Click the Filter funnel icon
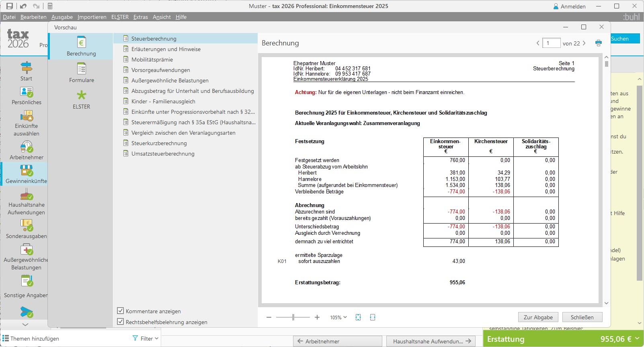This screenshot has height=347, width=644. point(135,339)
